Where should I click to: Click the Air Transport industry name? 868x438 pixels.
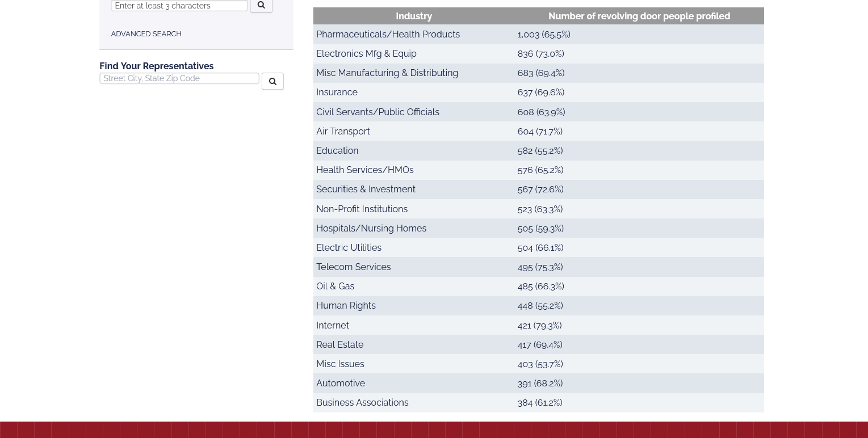[x=343, y=132]
